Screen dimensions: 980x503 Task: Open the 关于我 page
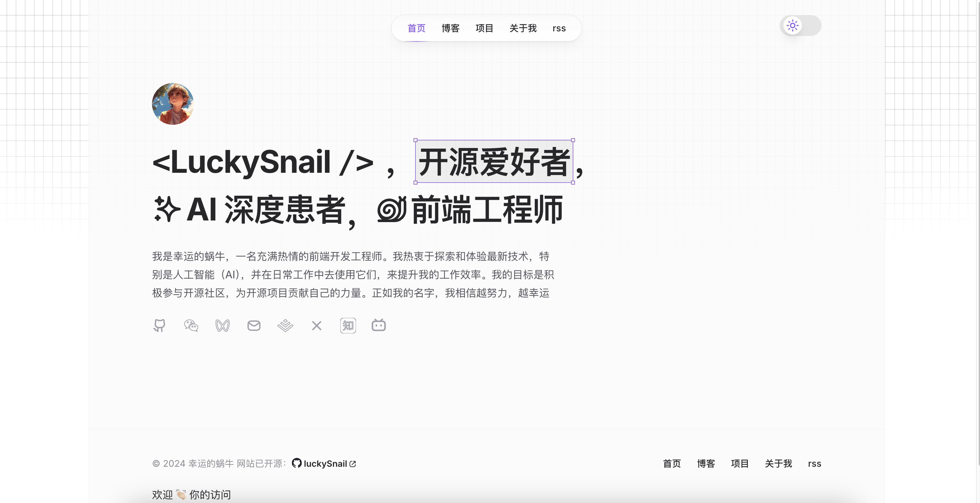pos(523,28)
